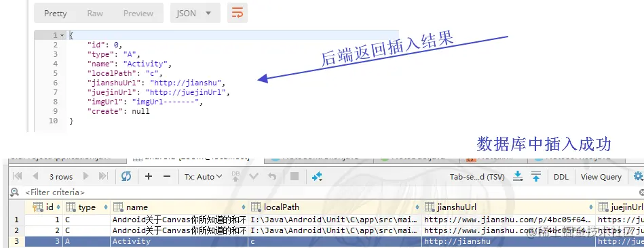
Task: Delete selected row with minus icon
Action: [x=167, y=176]
